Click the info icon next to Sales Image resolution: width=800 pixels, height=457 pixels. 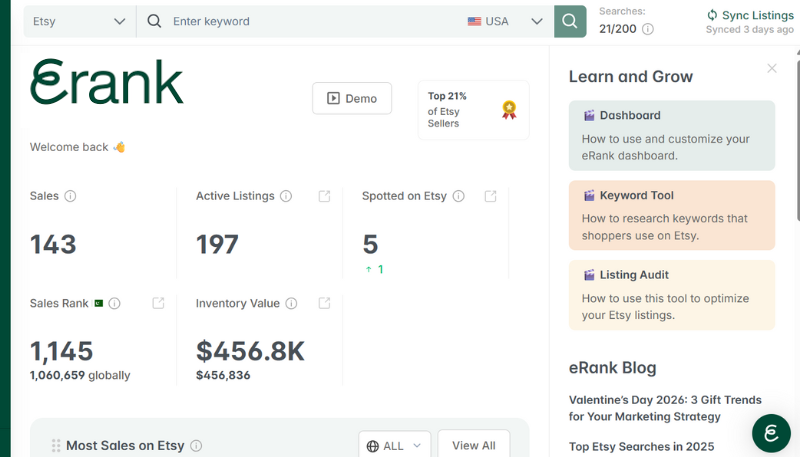(70, 196)
